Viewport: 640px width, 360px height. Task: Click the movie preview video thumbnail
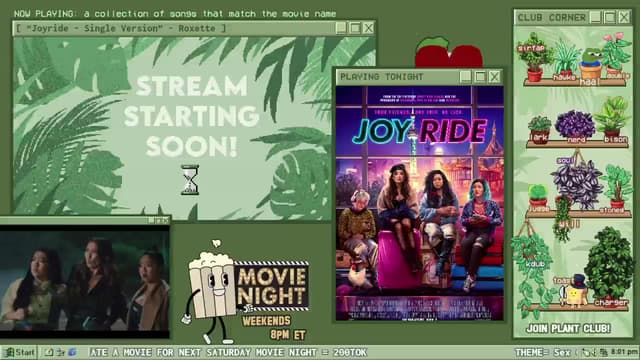pyautogui.click(x=84, y=281)
